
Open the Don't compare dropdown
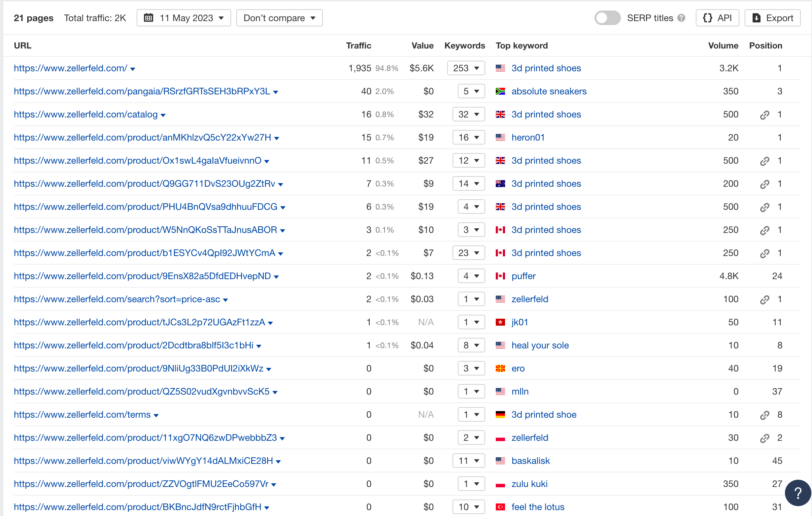(279, 18)
